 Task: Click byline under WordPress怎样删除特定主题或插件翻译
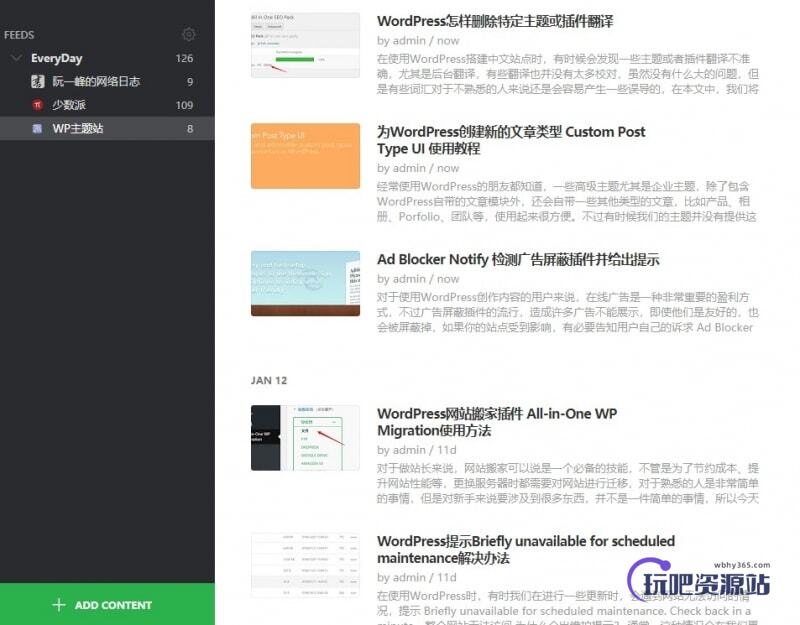[x=418, y=41]
